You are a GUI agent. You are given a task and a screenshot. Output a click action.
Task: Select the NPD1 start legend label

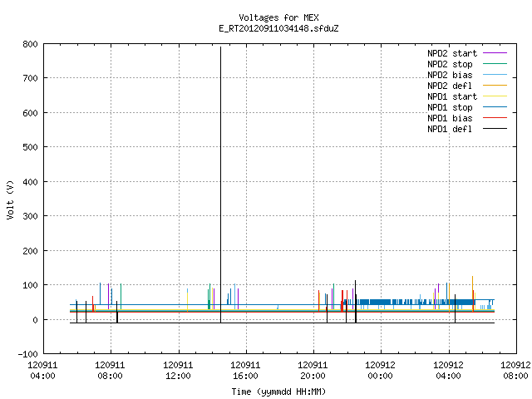coord(452,96)
